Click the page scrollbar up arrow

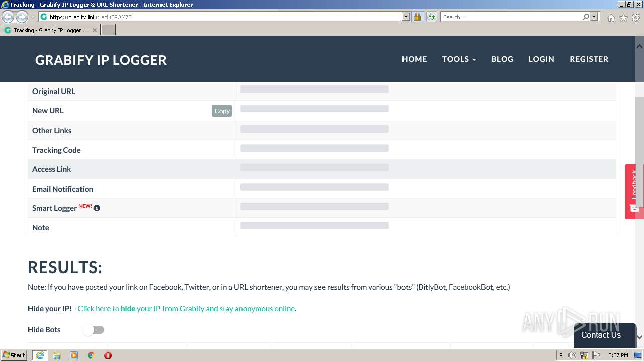point(639,46)
